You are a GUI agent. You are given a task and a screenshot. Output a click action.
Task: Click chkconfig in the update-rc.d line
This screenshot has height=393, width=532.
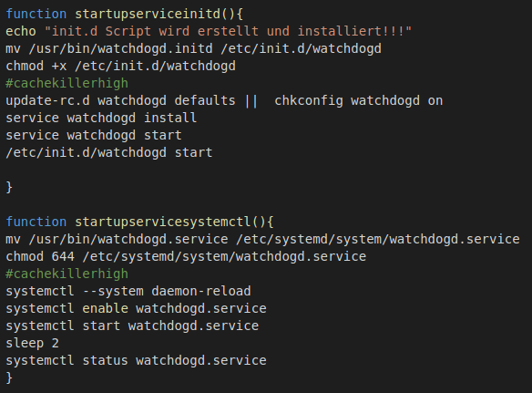point(309,100)
